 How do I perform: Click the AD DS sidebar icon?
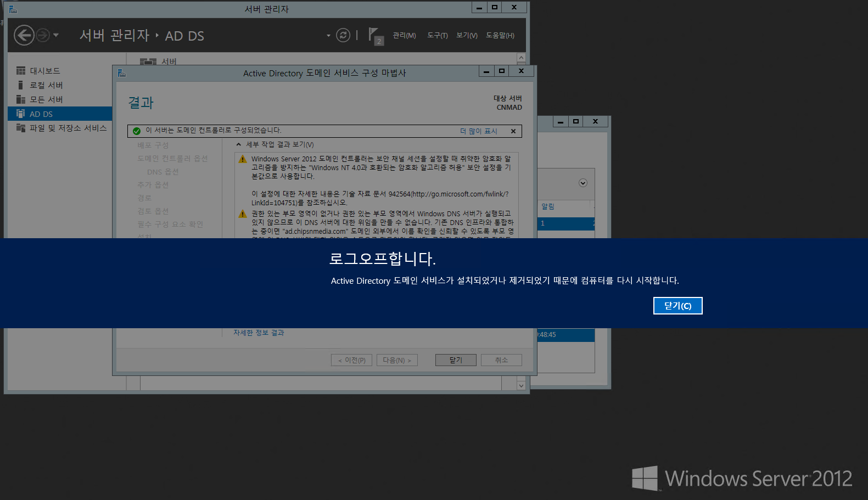(x=21, y=114)
